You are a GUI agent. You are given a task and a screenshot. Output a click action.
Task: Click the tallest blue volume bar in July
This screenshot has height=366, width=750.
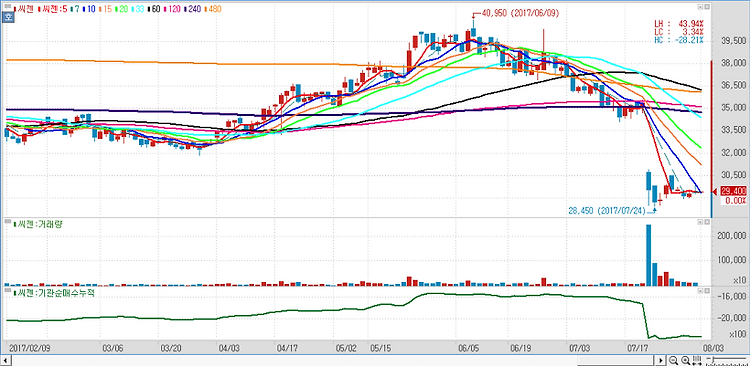649,255
